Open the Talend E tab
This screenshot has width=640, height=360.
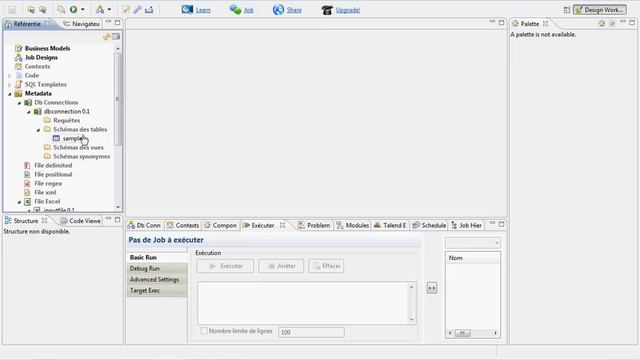pos(390,225)
